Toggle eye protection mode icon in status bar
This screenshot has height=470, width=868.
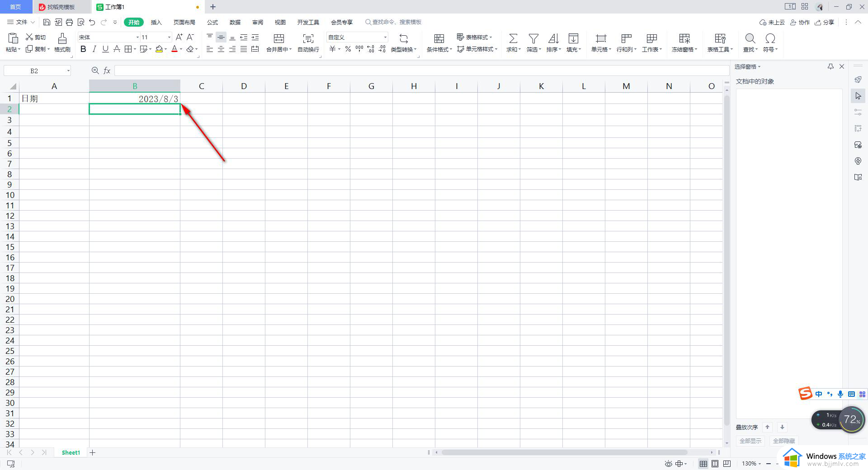pos(668,464)
